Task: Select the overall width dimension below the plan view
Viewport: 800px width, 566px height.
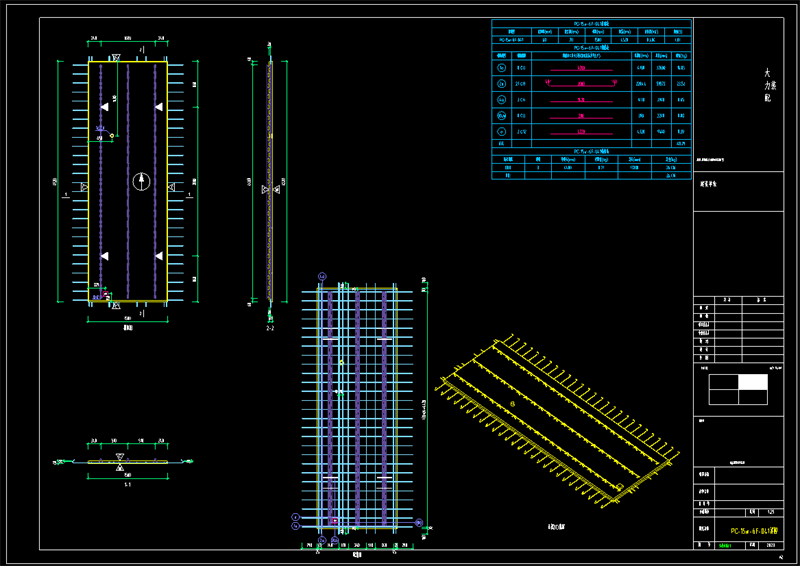Action: pyautogui.click(x=128, y=319)
